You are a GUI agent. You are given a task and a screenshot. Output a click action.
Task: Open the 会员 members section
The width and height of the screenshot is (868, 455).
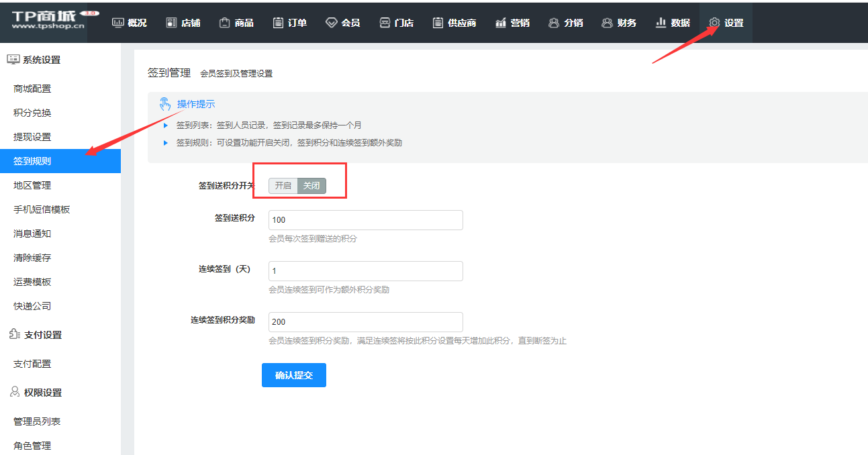coord(343,21)
